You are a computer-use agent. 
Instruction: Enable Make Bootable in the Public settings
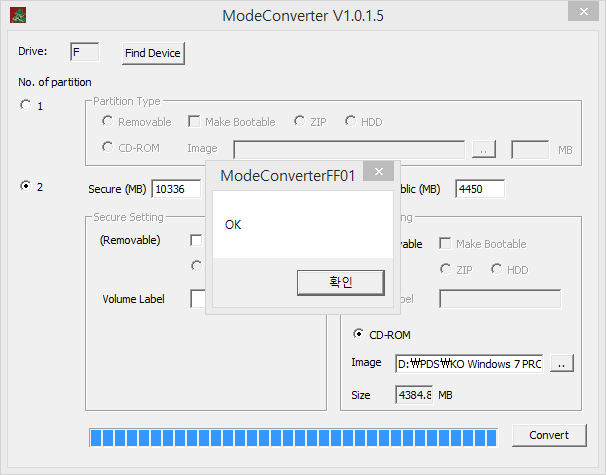pos(445,244)
